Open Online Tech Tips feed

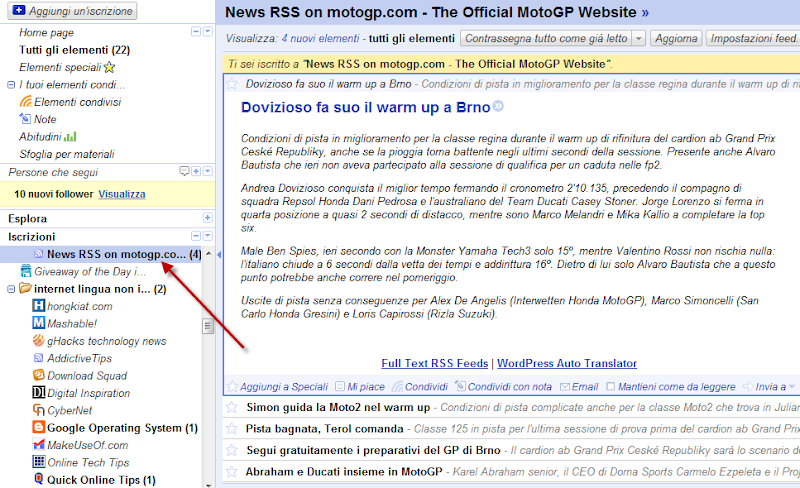coord(81,462)
